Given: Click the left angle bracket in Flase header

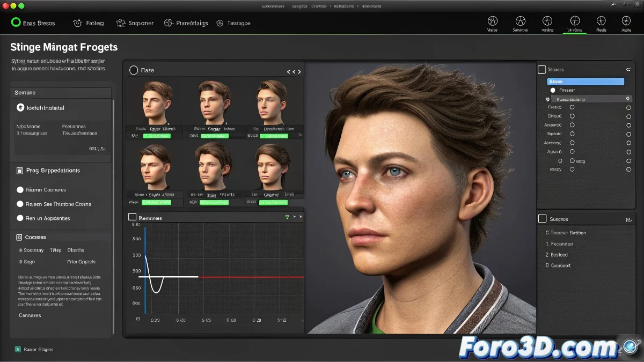Looking at the screenshot, I should click(289, 71).
